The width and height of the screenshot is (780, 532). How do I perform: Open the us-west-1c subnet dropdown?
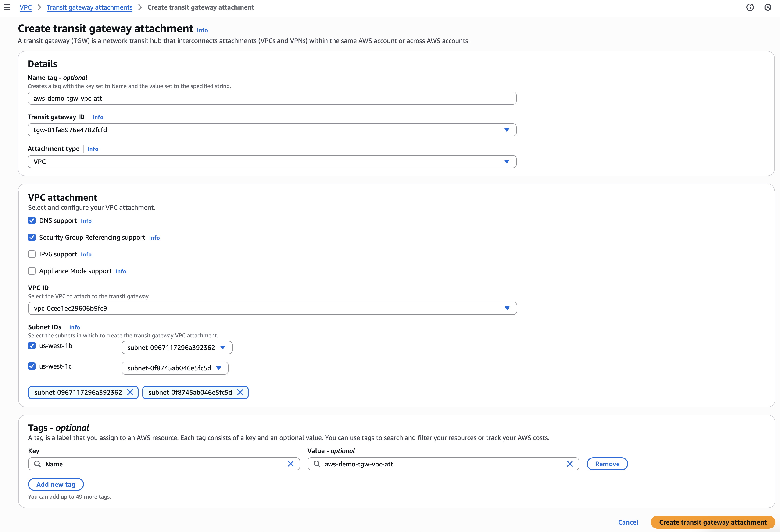click(x=175, y=368)
